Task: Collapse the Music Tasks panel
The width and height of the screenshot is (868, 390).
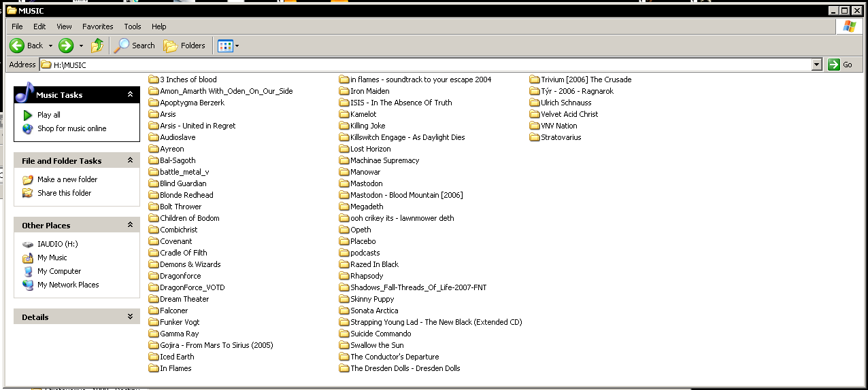Action: [130, 94]
